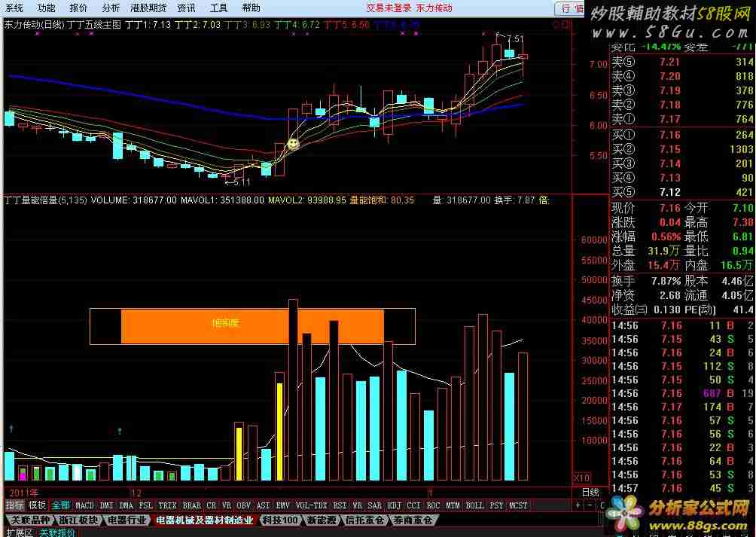Screen dimensions: 756x537
Task: Open the 资讯 menu
Action: [186, 8]
